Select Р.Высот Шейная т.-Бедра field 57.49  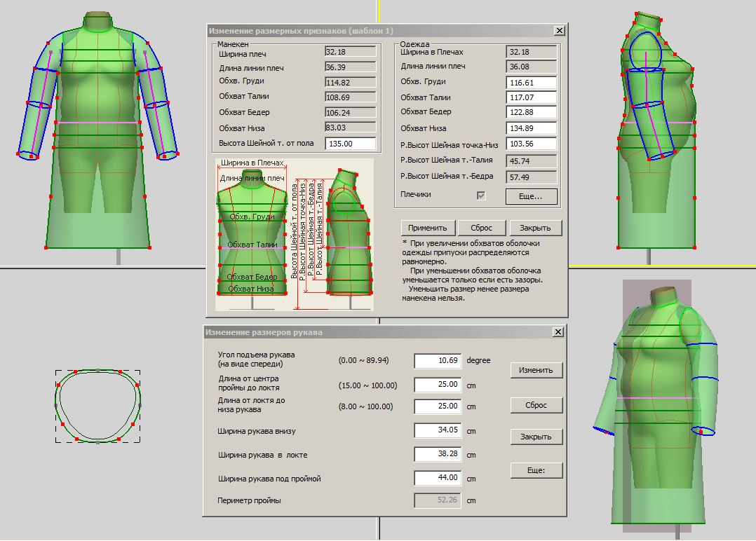[x=532, y=177]
